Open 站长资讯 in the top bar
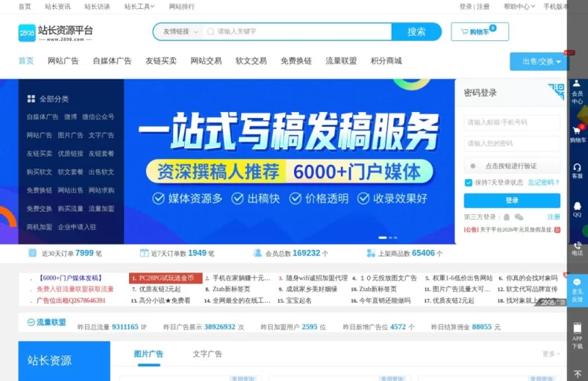This screenshot has width=588, height=381. click(57, 7)
